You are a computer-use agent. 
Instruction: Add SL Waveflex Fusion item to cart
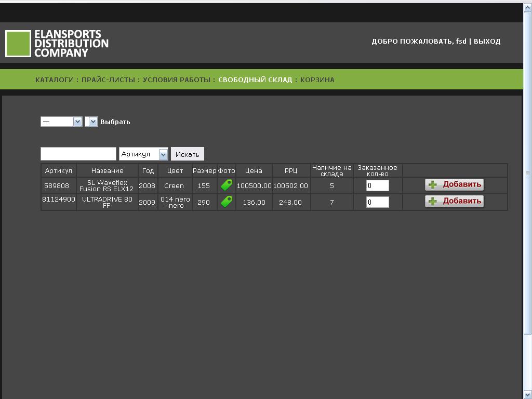[x=454, y=184]
